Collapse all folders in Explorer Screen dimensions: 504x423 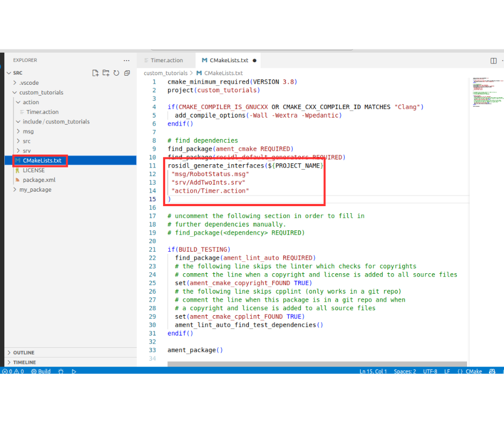pos(127,73)
